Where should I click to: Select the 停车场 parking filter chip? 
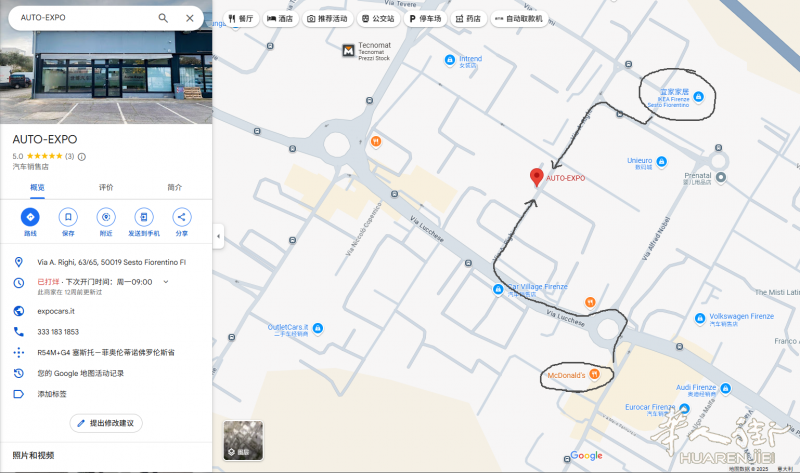pyautogui.click(x=426, y=19)
